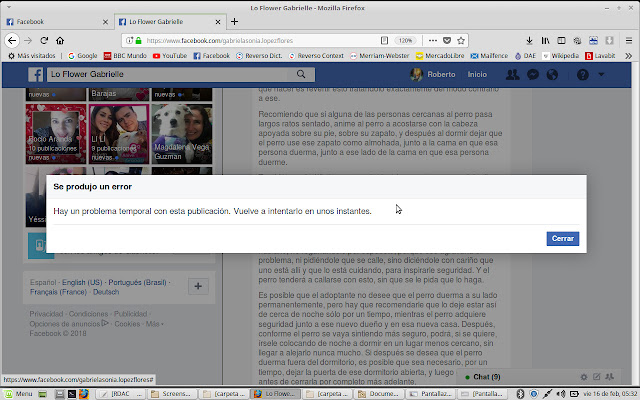Open the YouTube bookmark
The image size is (640, 400).
[170, 56]
